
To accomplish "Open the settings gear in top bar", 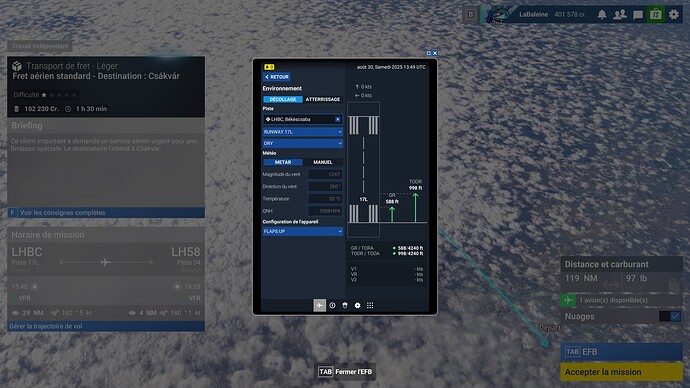I will click(674, 15).
